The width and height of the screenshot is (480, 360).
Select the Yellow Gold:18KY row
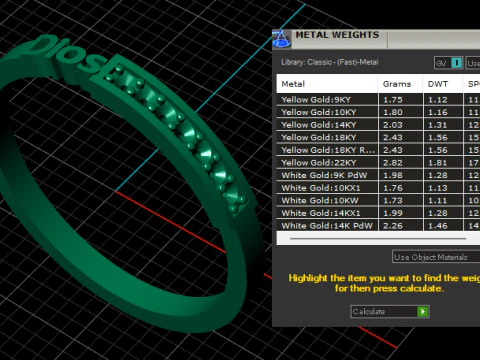(x=378, y=137)
